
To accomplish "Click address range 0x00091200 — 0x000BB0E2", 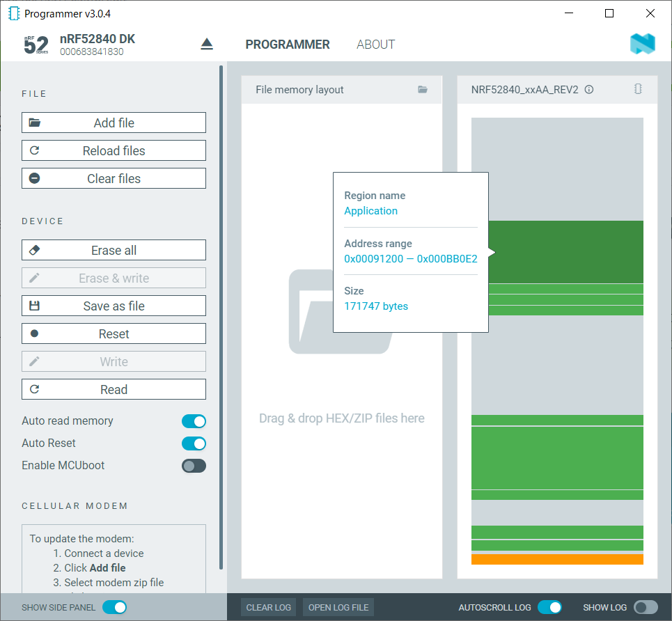I will click(x=411, y=259).
